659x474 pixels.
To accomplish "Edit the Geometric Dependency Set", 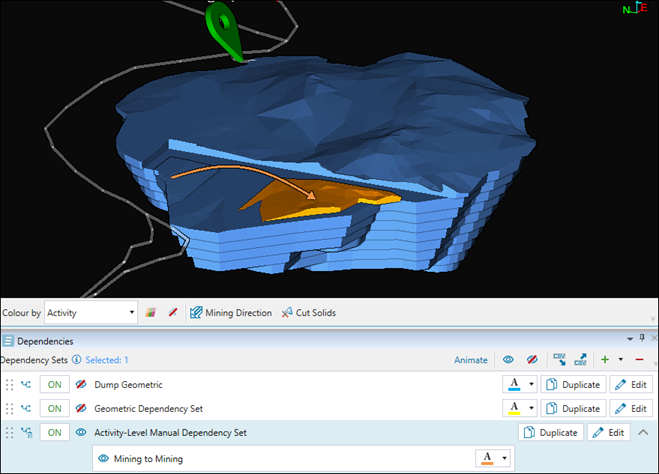I will 631,408.
